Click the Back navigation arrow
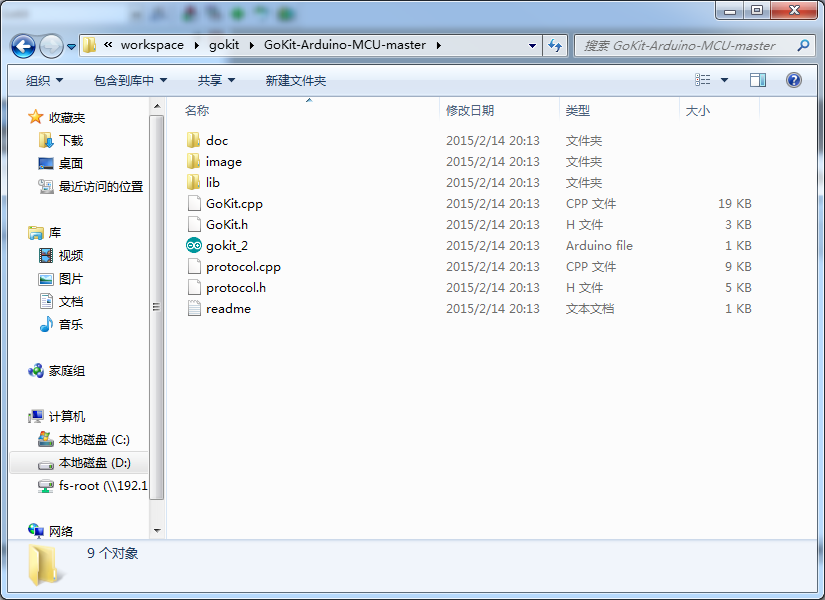This screenshot has height=600, width=825. click(23, 46)
